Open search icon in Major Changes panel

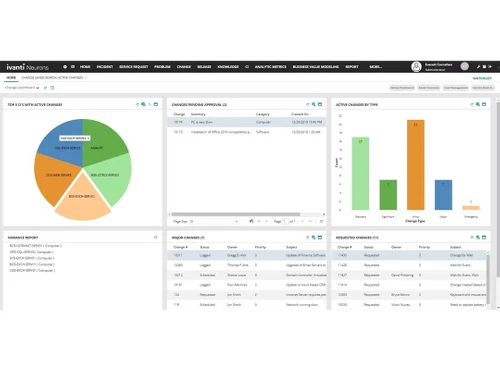314,237
